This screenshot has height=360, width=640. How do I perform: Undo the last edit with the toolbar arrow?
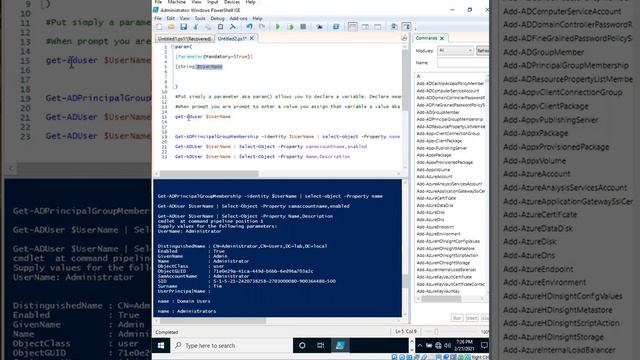click(249, 27)
